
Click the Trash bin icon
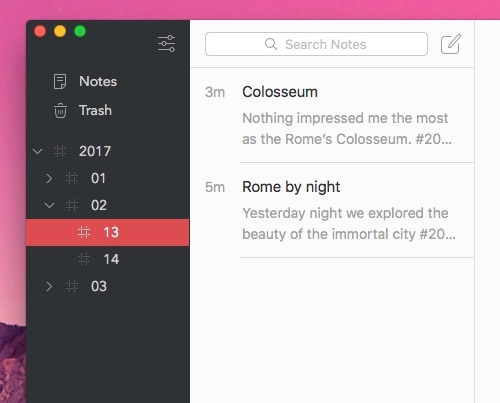pyautogui.click(x=60, y=110)
